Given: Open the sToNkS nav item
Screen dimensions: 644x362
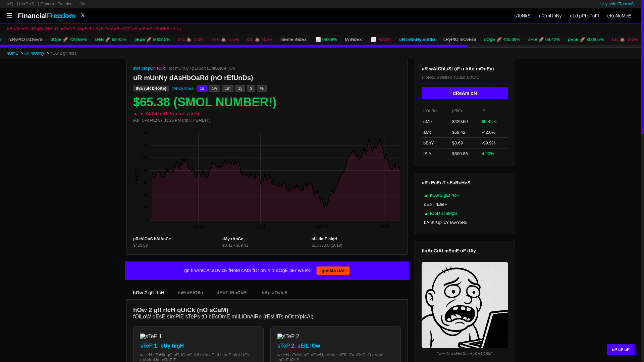Looking at the screenshot, I should pos(522,16).
